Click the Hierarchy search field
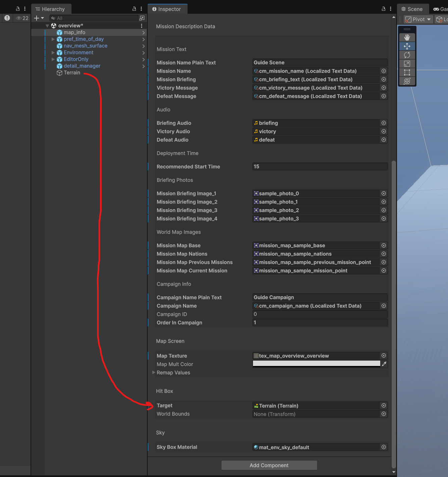Screen dimensions: 448x477 (x=94, y=18)
